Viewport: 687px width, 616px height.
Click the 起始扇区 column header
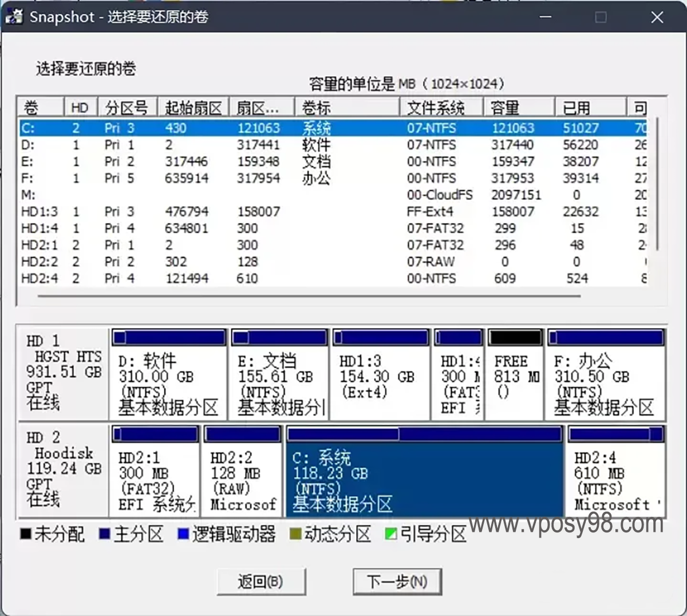coord(193,108)
